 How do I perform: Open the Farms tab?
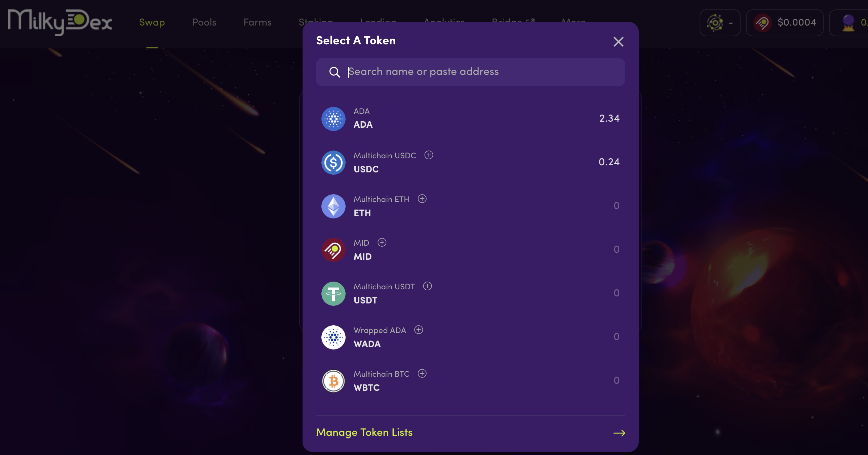point(258,22)
